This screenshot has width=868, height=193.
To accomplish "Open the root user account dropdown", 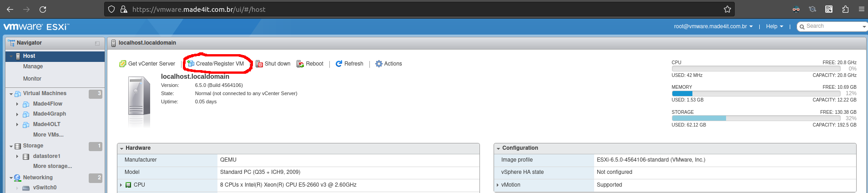I will [713, 26].
